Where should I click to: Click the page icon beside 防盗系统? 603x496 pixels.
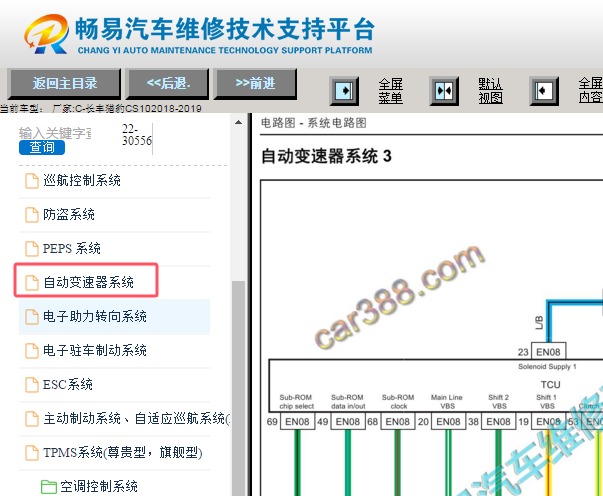32,215
